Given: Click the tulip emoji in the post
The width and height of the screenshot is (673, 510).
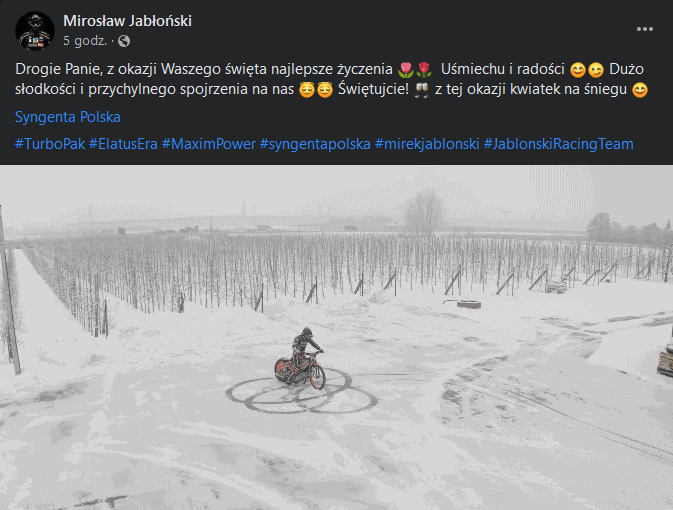Looking at the screenshot, I should [x=406, y=69].
